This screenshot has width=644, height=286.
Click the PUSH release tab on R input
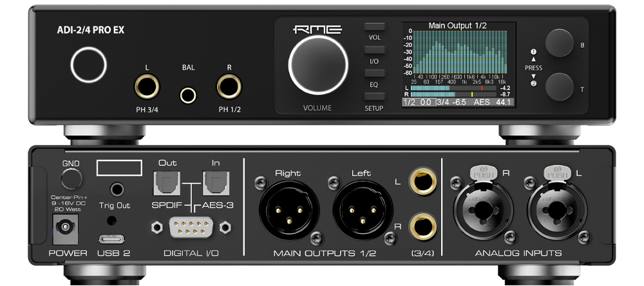pos(483,173)
